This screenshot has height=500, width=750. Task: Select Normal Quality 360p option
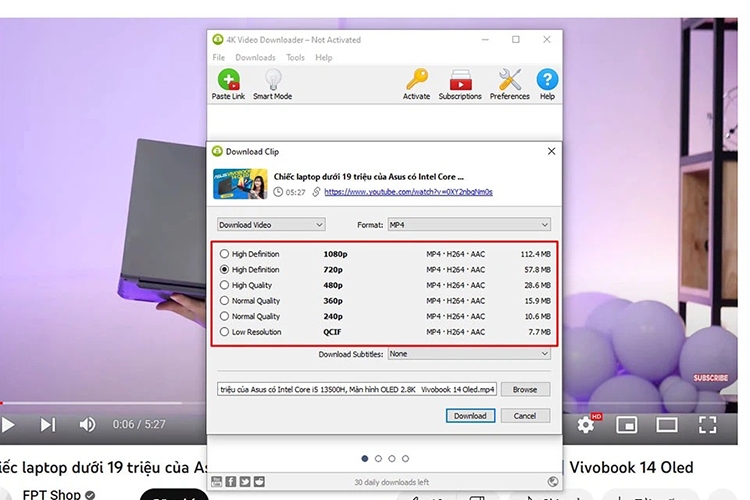click(x=224, y=300)
